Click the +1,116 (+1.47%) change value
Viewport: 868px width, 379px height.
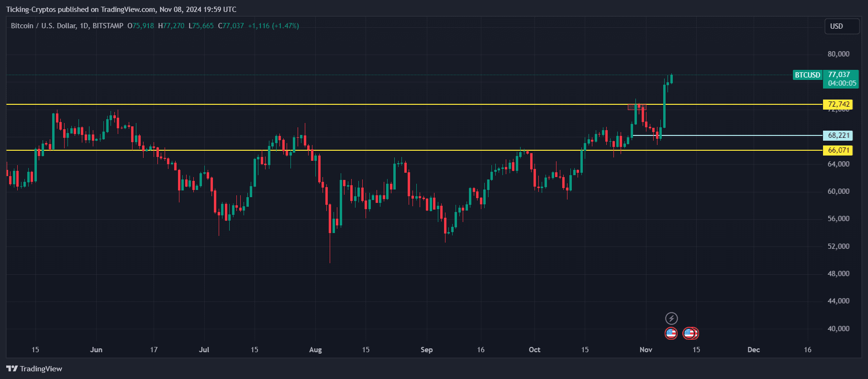coord(273,26)
